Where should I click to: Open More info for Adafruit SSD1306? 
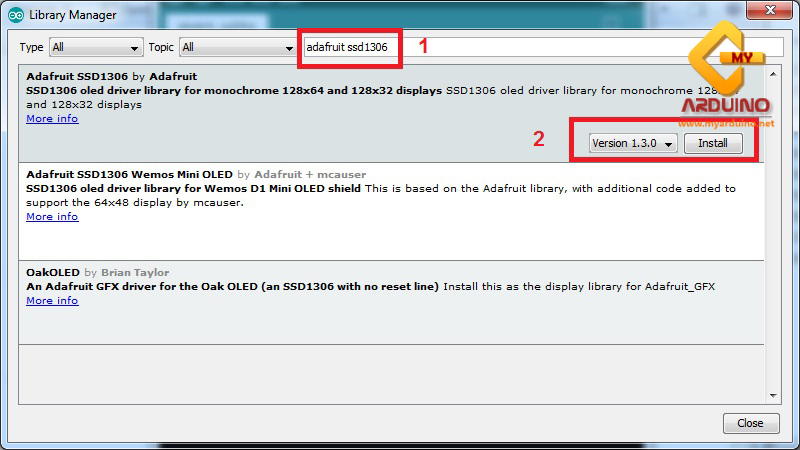coord(52,119)
